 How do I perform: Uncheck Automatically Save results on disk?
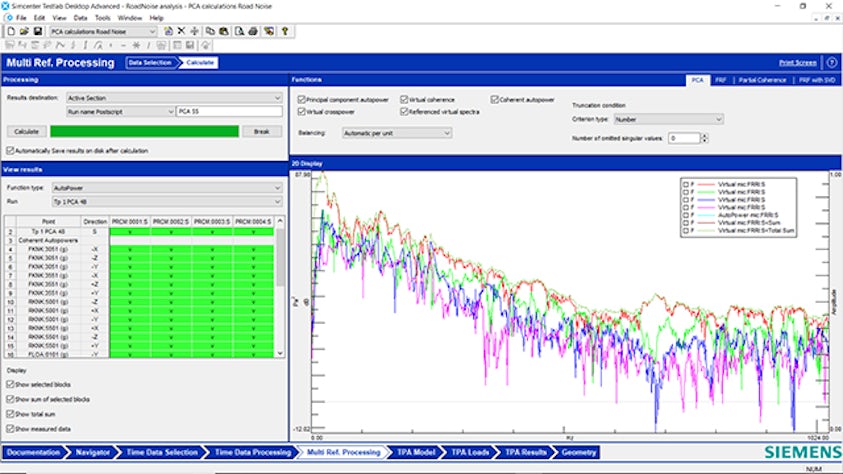10,151
